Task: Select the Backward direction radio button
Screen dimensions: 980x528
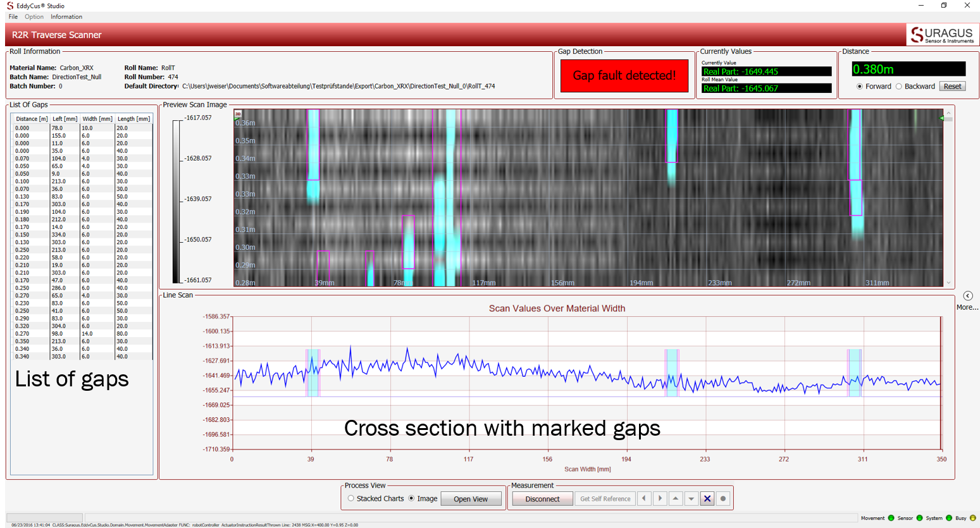Action: 898,87
